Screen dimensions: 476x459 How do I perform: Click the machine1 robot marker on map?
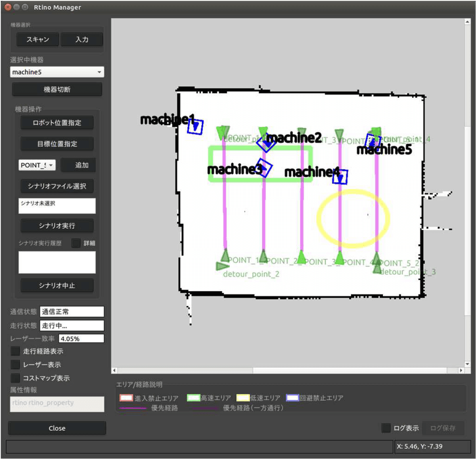pos(195,127)
